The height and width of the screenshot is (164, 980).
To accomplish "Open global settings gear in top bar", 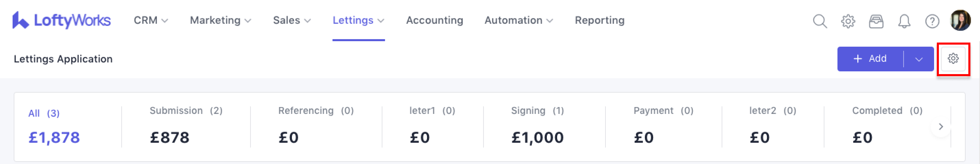I will [x=848, y=21].
